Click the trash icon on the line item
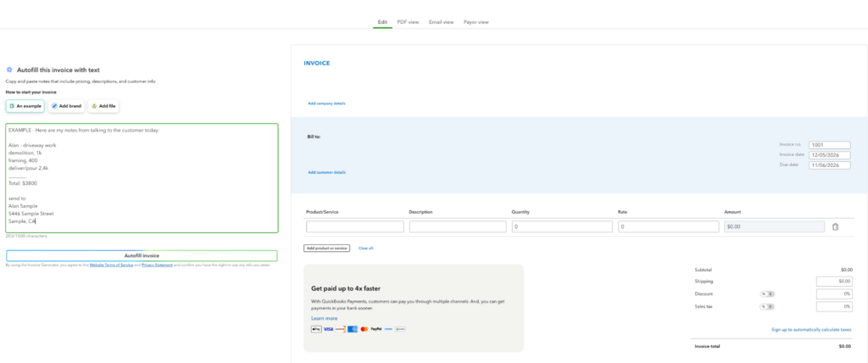The width and height of the screenshot is (868, 363). pos(835,226)
